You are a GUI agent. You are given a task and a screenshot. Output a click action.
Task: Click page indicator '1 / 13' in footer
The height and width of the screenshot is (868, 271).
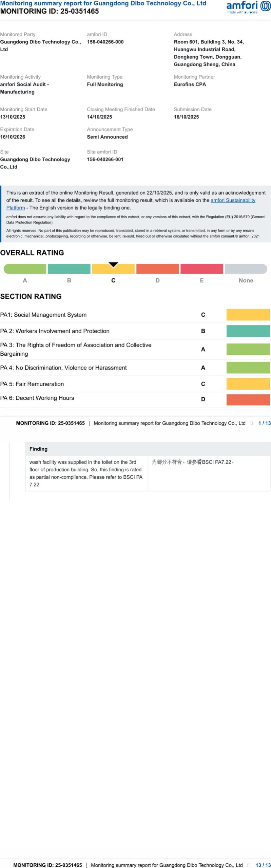pos(265,423)
